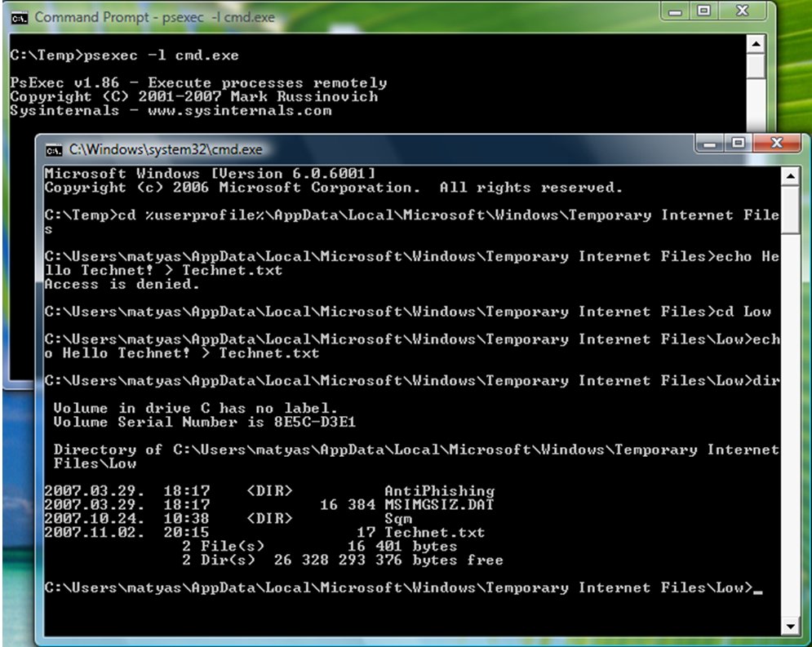Maximize the system32 cmd.exe window

pyautogui.click(x=738, y=144)
